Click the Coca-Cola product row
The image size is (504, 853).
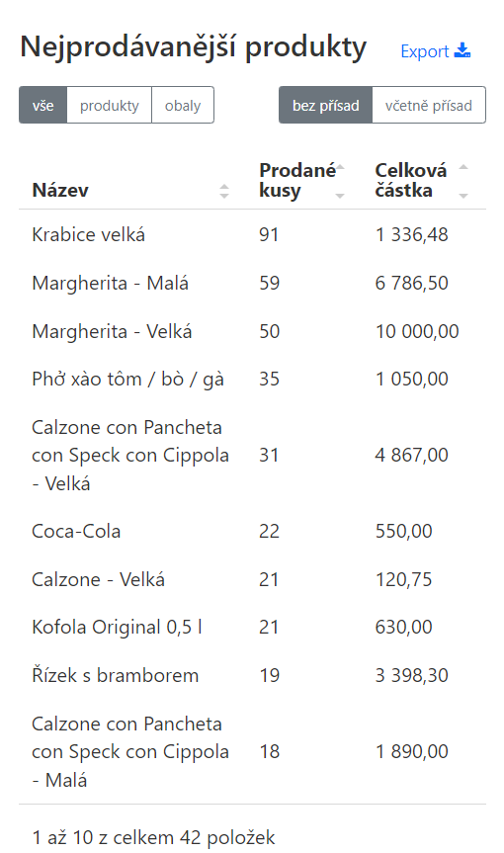[x=252, y=531]
